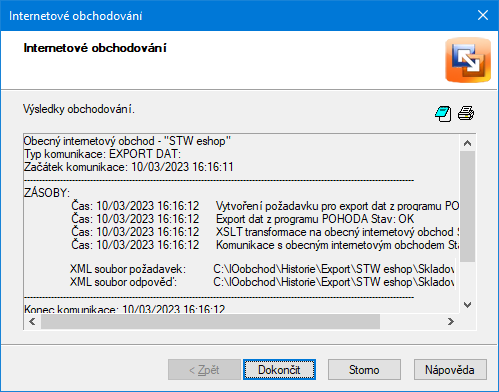Screen dimensions: 499x392
Task: Click 'Začátek komunikace' timestamp line
Action: pos(129,167)
